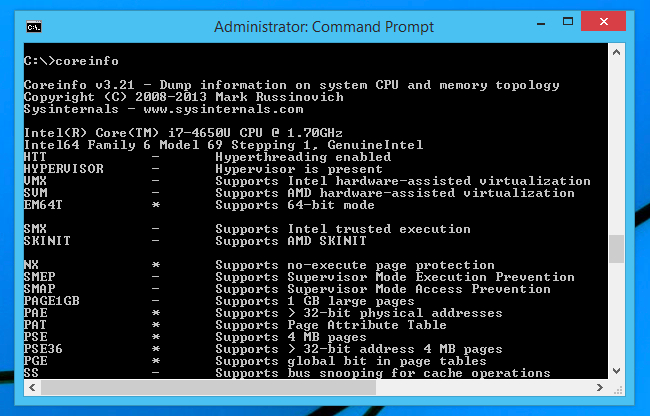Click the EM64T asterisk marker
The image size is (650, 416).
coord(156,205)
